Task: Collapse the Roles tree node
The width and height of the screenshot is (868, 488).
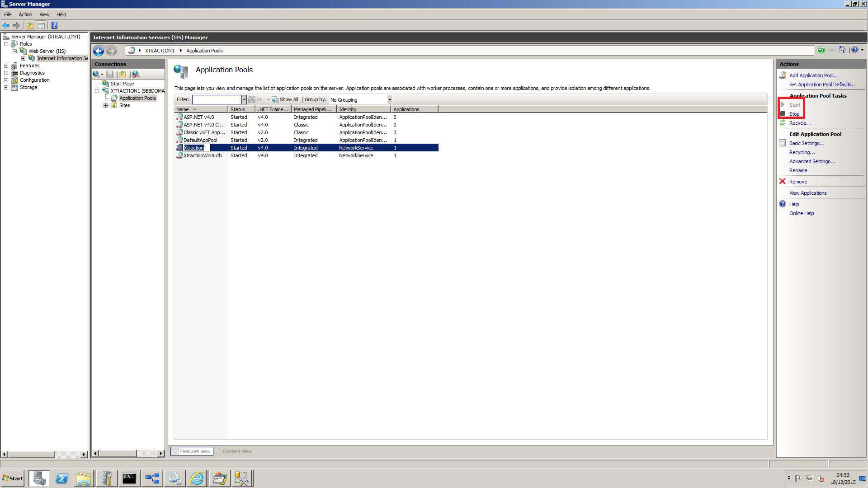Action: (x=6, y=44)
